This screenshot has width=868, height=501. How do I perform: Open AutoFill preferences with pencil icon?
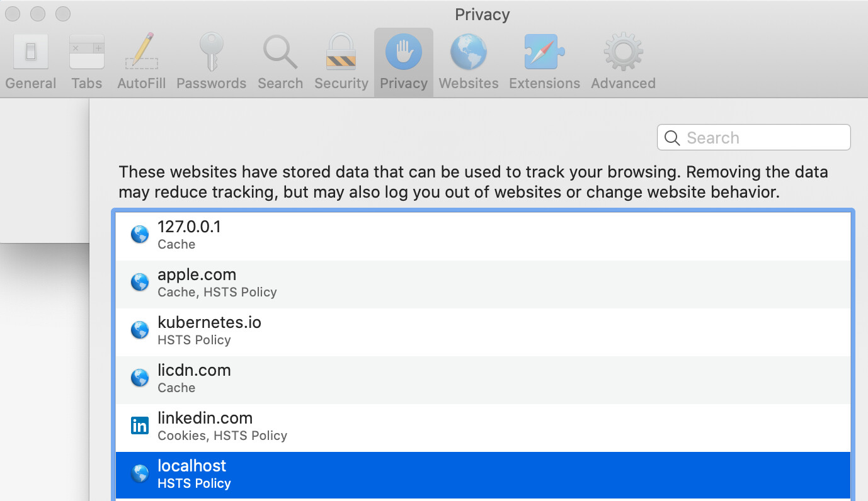[141, 62]
